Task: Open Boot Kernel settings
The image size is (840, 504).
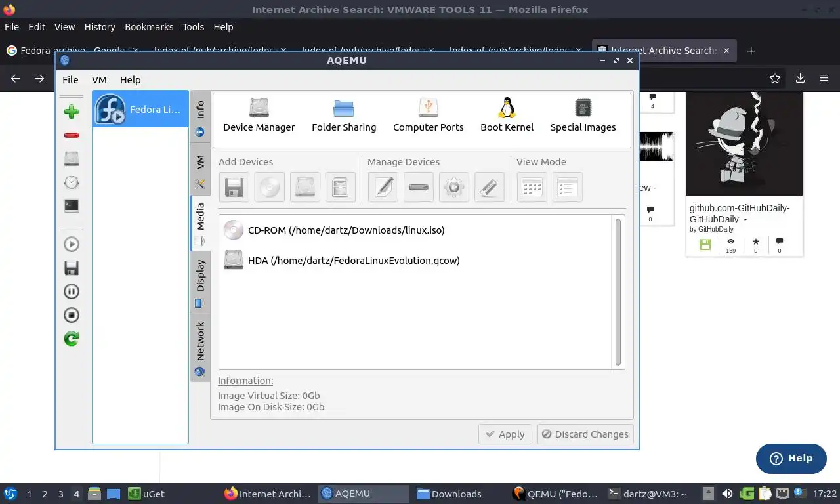Action: coord(507,115)
